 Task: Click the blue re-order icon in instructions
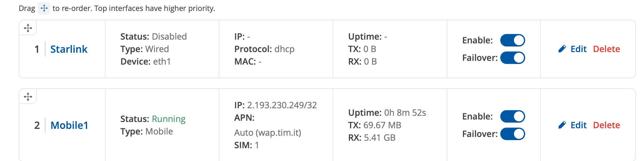(44, 8)
